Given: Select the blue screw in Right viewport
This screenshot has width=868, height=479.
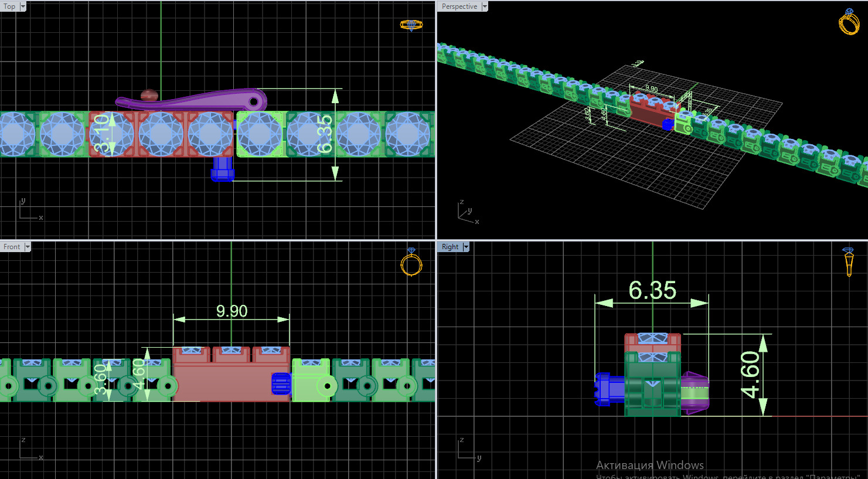Looking at the screenshot, I should [x=610, y=389].
